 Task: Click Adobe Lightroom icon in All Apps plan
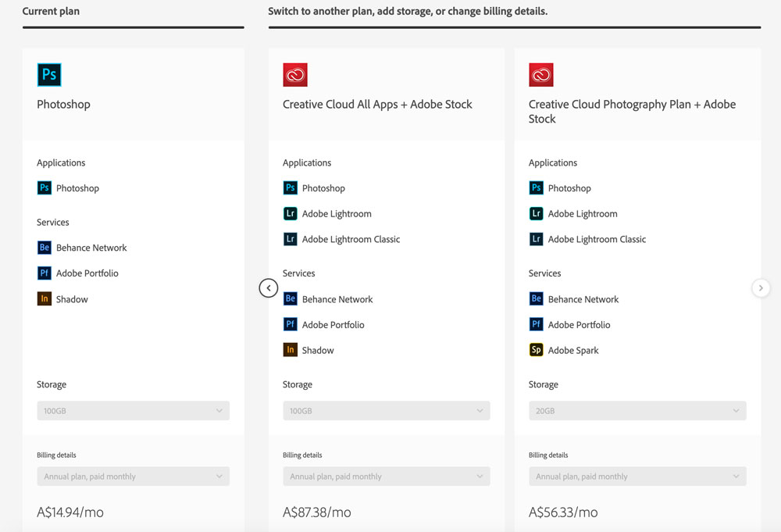(x=291, y=214)
